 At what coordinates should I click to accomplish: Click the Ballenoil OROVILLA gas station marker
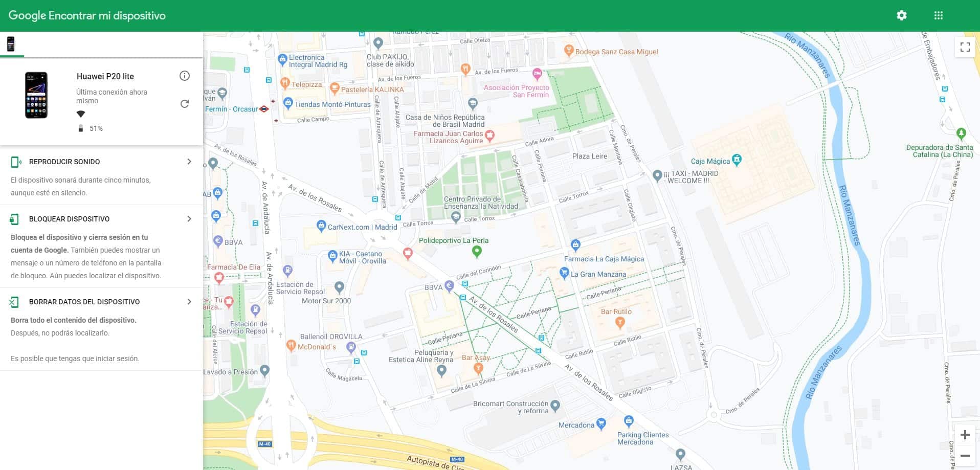[x=351, y=348]
